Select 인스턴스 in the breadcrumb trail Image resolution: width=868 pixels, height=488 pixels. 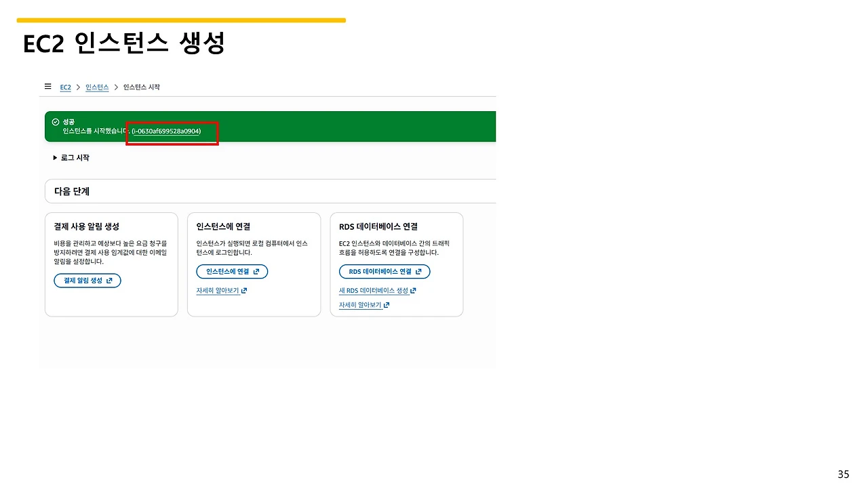click(x=97, y=87)
